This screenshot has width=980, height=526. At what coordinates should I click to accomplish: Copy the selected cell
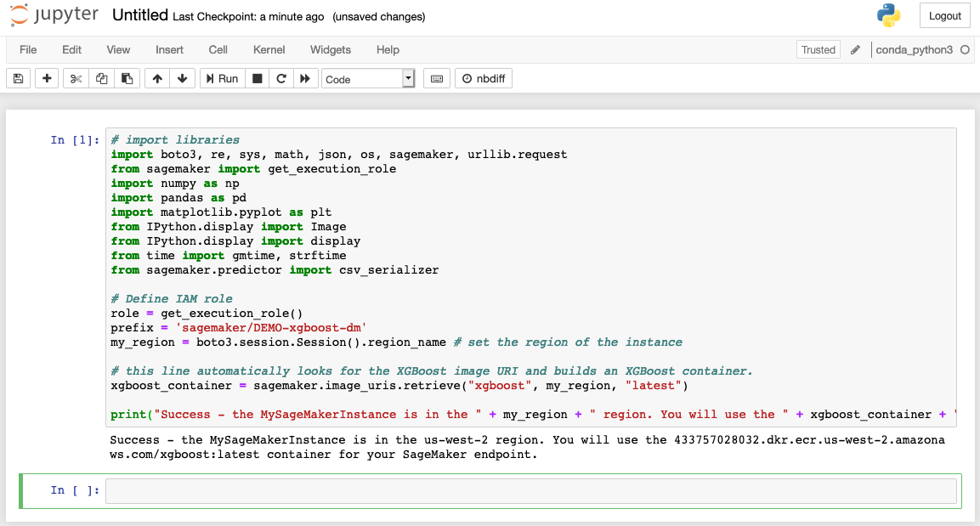101,77
